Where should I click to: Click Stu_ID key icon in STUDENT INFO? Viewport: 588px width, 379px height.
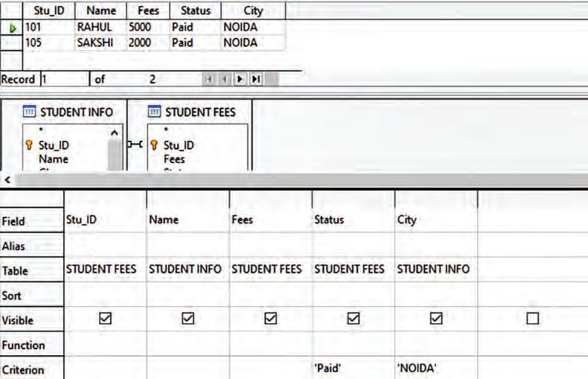(x=29, y=145)
